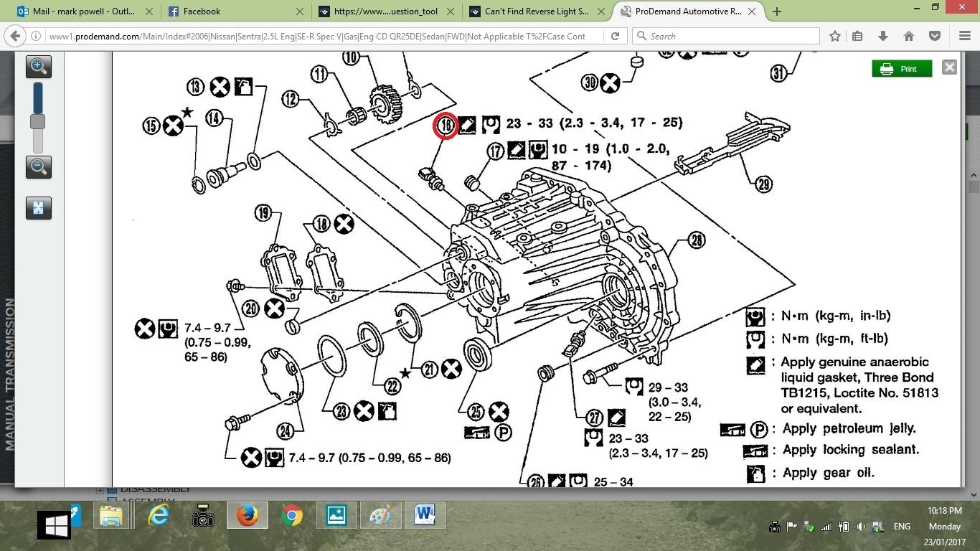The width and height of the screenshot is (980, 551).
Task: Click the 'N·m (kg-m, in-lb)' legend text
Action: tap(835, 315)
